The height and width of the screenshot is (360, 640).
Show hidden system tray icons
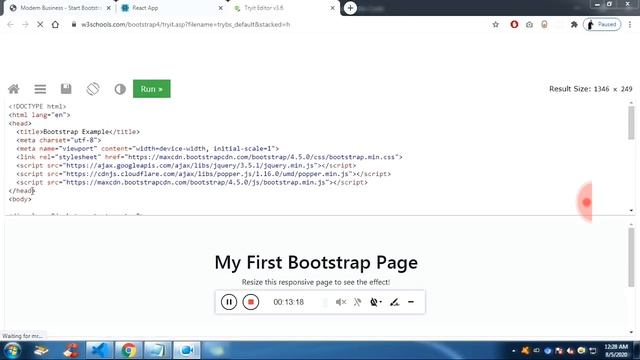click(513, 351)
